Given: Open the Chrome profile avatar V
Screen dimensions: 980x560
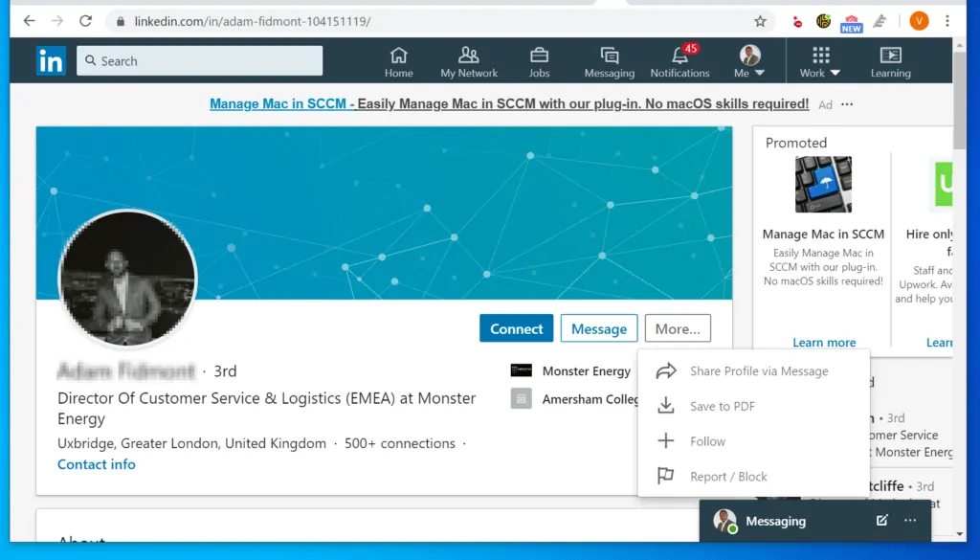Looking at the screenshot, I should [919, 21].
